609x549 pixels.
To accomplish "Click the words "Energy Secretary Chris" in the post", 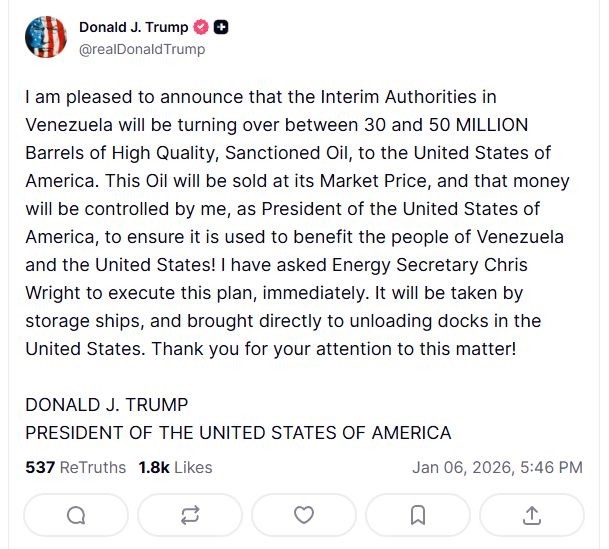I will [441, 265].
